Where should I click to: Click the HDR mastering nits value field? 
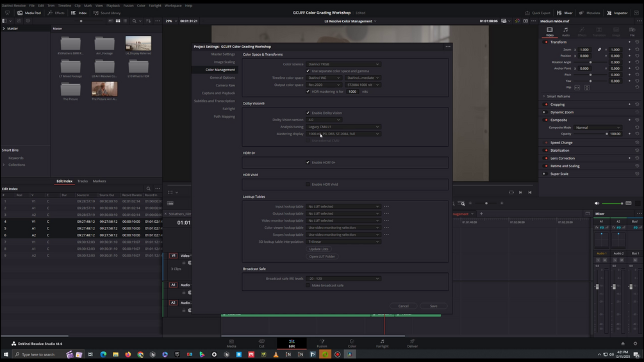(x=352, y=92)
